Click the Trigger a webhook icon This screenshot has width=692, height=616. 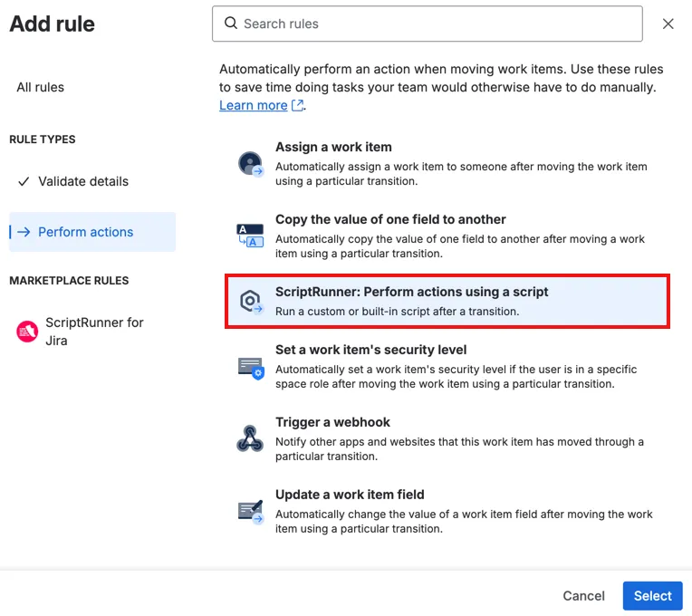click(x=250, y=438)
